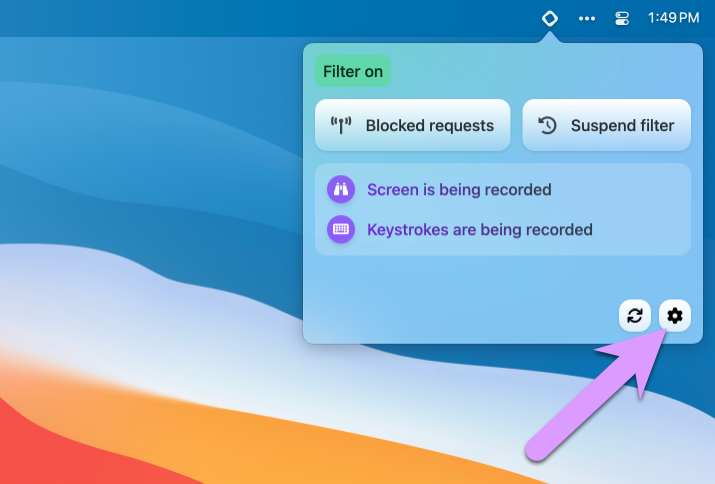
Task: Click the highlighted word Screen
Action: click(x=392, y=190)
